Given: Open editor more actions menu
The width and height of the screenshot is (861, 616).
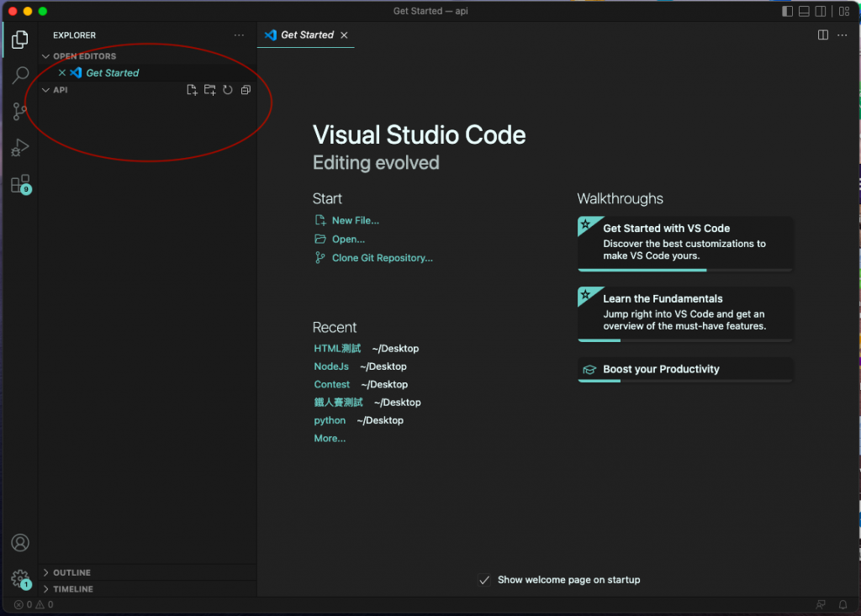Looking at the screenshot, I should [843, 35].
